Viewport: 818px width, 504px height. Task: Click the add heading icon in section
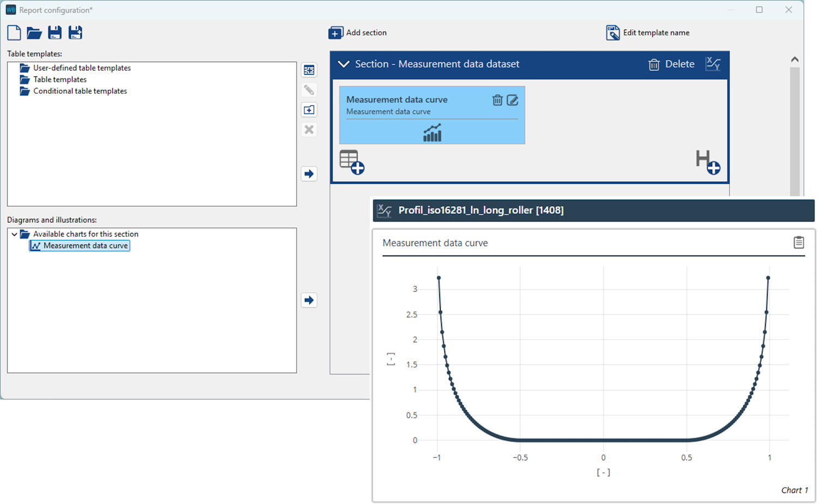click(708, 162)
